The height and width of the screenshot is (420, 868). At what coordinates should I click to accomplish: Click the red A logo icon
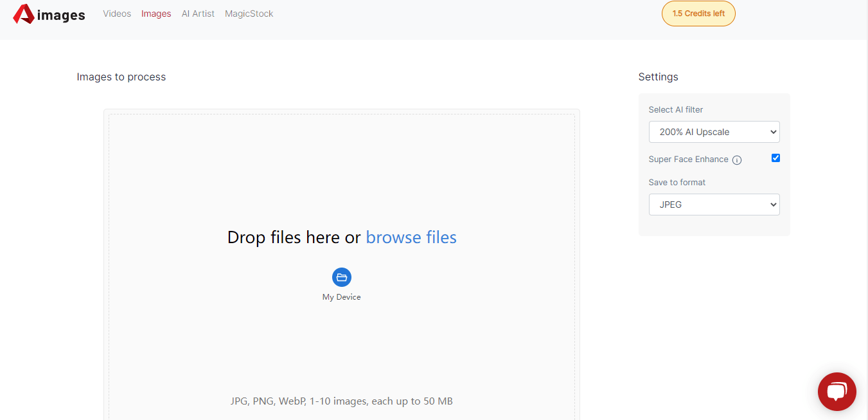click(23, 14)
